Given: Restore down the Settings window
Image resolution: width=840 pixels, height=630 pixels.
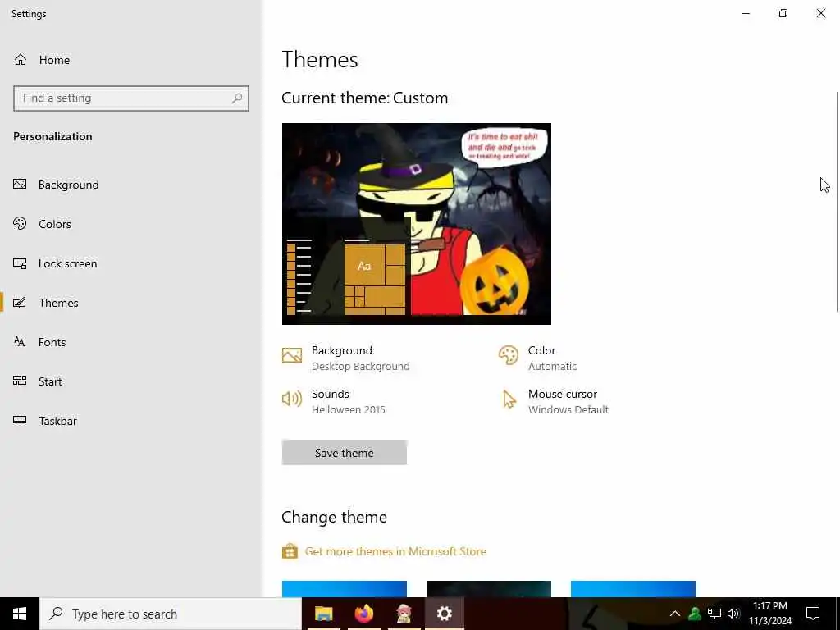Looking at the screenshot, I should pyautogui.click(x=783, y=13).
